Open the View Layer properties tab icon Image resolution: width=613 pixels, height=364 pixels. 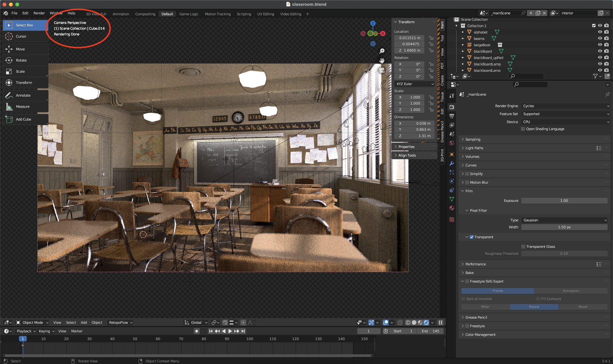coord(452,125)
